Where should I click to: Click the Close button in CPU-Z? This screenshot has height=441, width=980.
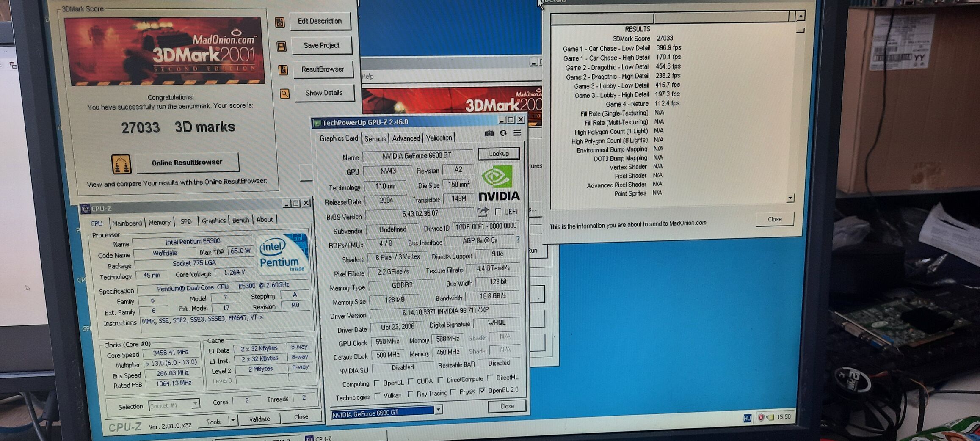(301, 417)
